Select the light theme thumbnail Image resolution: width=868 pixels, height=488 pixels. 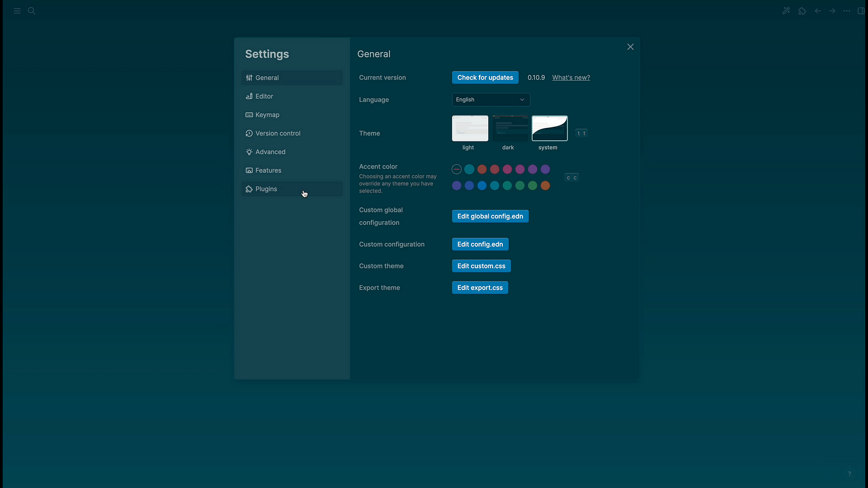[470, 129]
